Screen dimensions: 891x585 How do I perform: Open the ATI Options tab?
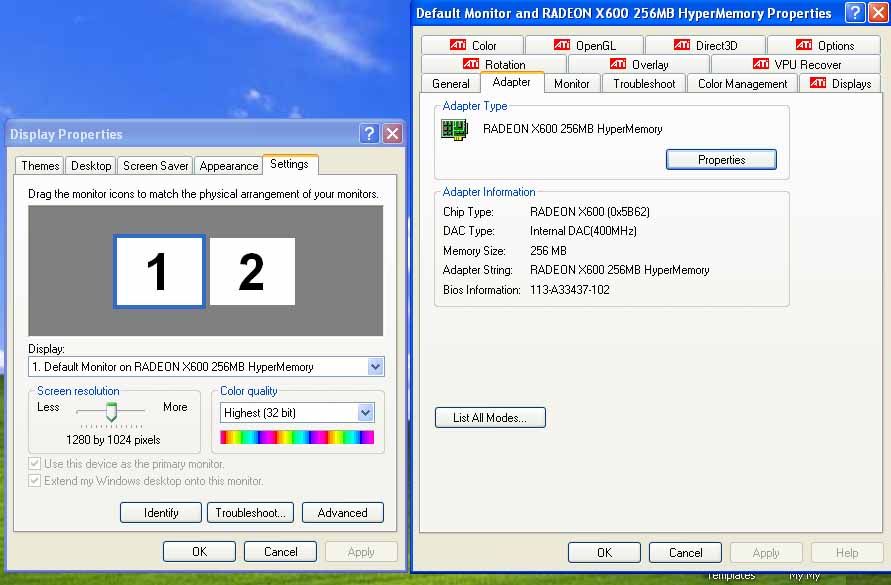click(x=824, y=45)
